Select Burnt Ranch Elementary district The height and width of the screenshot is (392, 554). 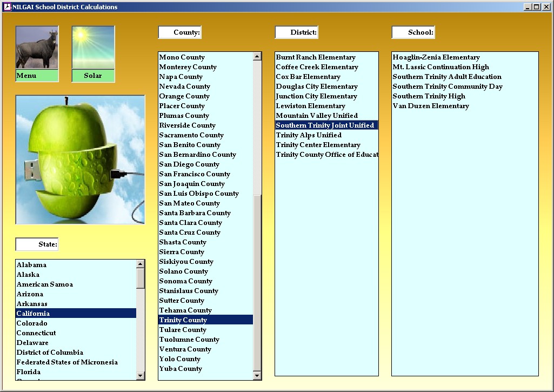[316, 57]
